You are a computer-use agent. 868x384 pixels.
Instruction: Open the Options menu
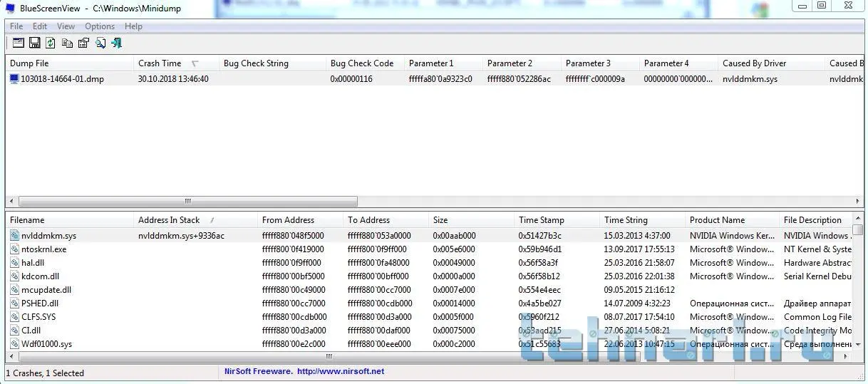click(100, 26)
